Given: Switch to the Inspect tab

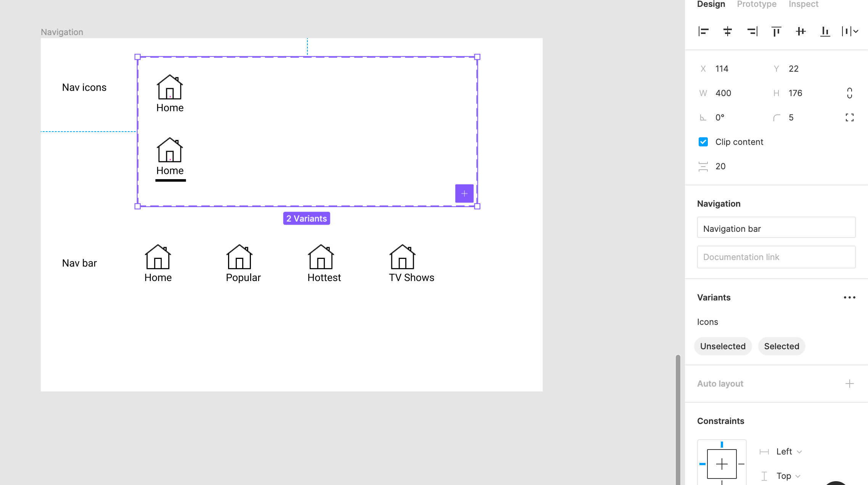Looking at the screenshot, I should (804, 5).
